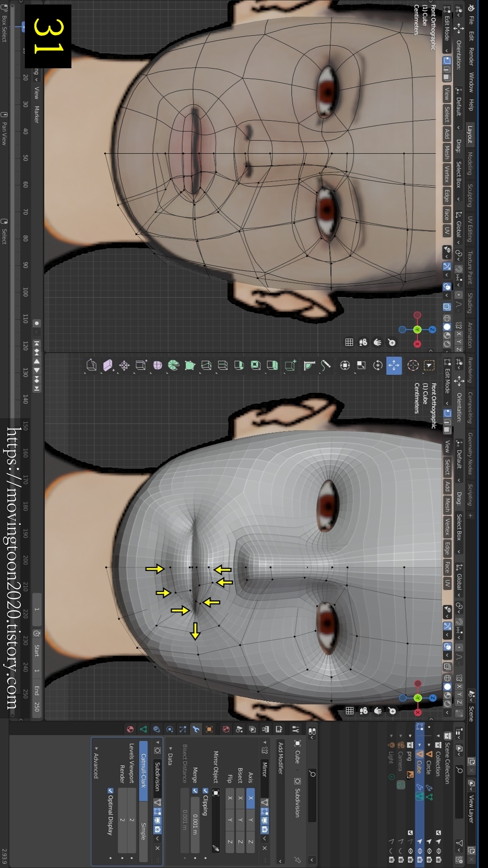The height and width of the screenshot is (868, 488).
Task: Select the Measure tool
Action: tap(309, 365)
